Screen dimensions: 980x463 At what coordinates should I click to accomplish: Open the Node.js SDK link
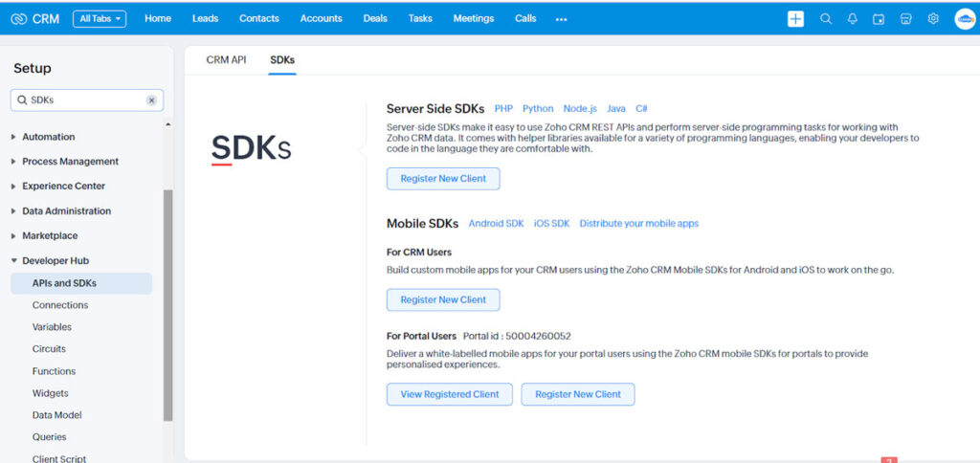tap(580, 109)
